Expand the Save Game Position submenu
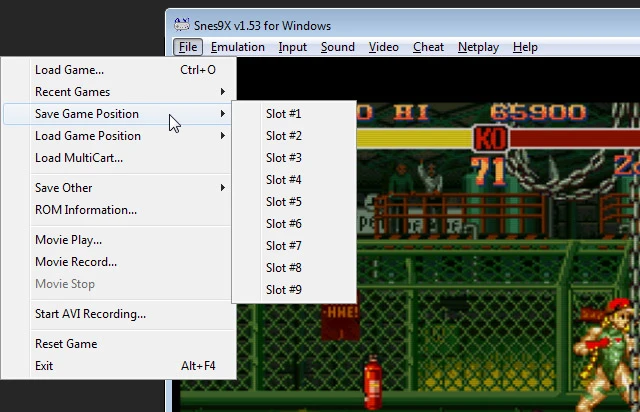The height and width of the screenshot is (412, 640). click(118, 114)
